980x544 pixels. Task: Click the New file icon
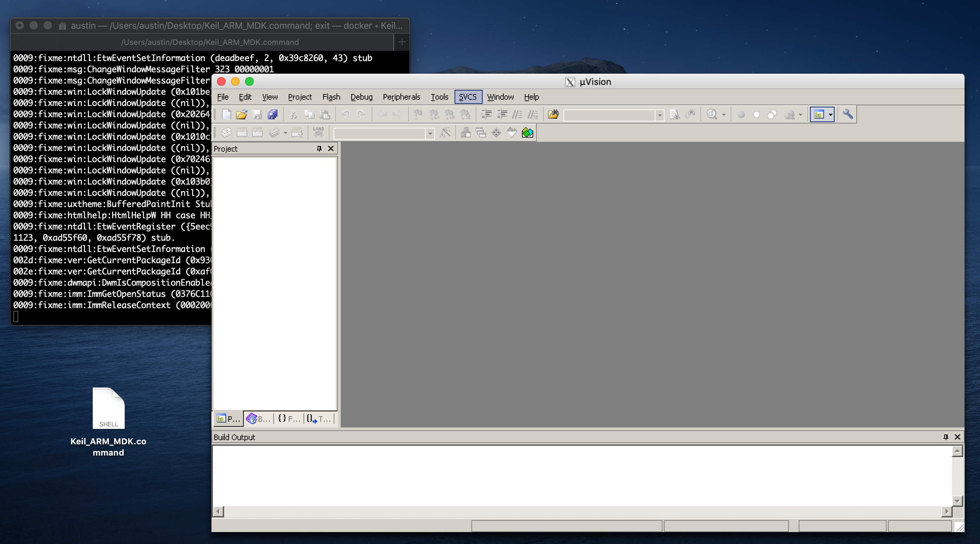point(226,114)
